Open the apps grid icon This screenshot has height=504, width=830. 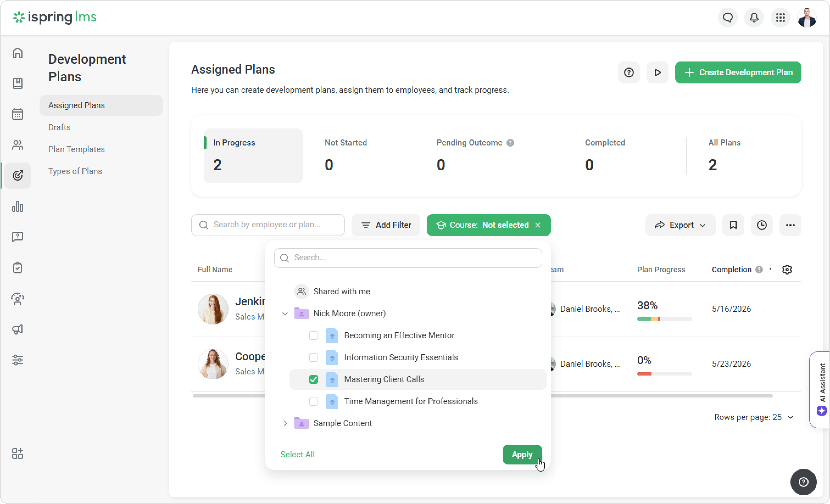[x=780, y=18]
